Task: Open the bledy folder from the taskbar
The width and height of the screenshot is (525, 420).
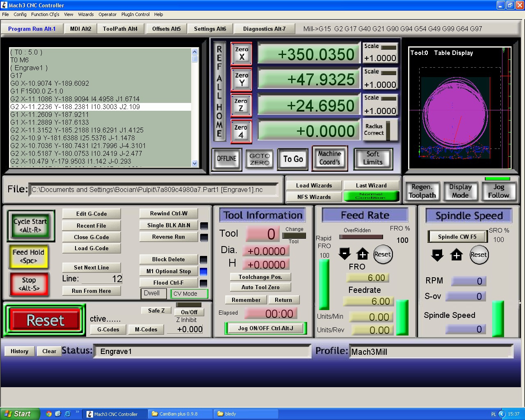Action: (246, 414)
